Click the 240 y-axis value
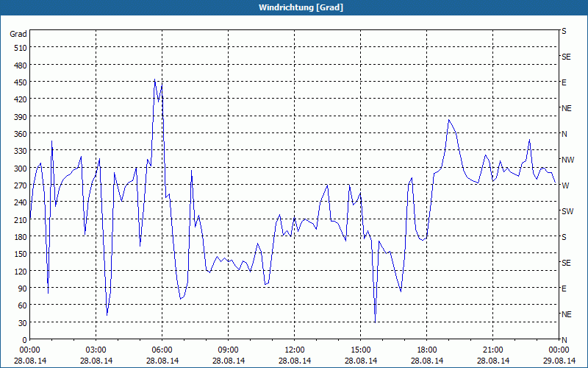Viewport: 588px width, 368px height. 21,203
